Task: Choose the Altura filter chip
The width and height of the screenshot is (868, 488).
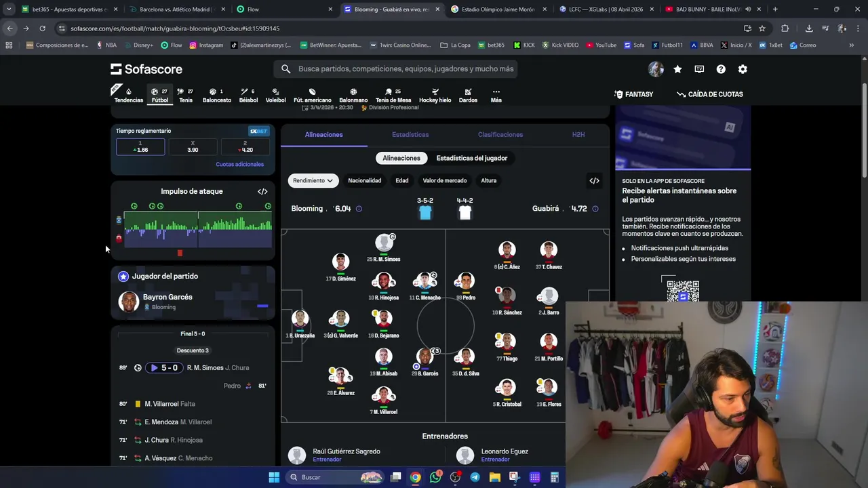Action: pos(489,181)
